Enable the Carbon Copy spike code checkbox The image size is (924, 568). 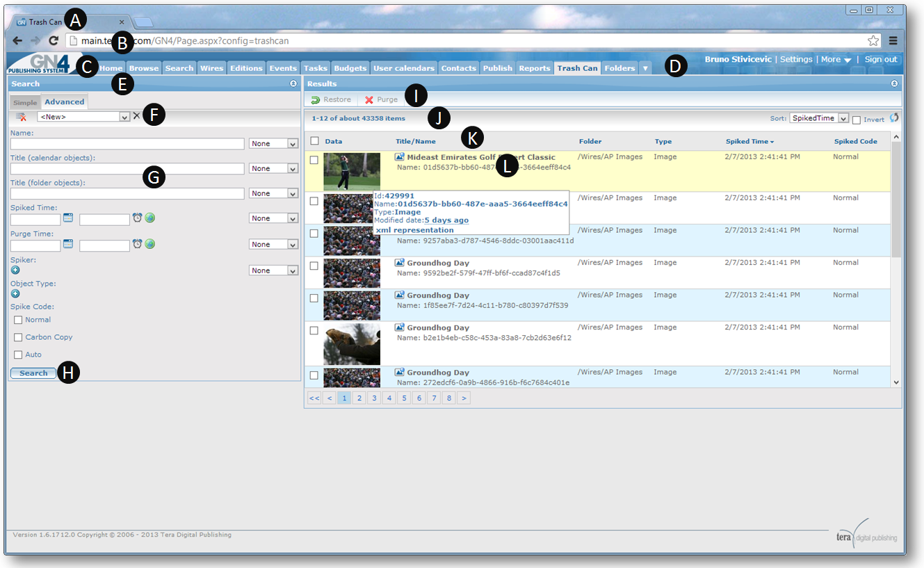pos(18,337)
